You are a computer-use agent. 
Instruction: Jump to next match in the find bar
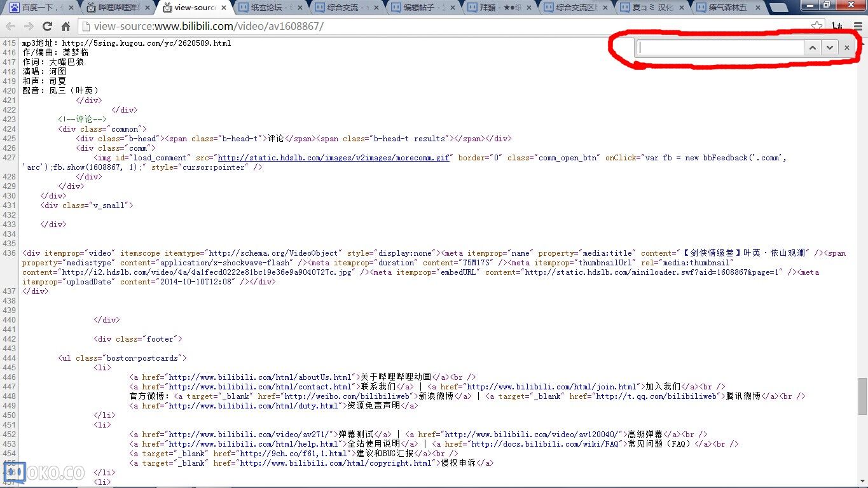pyautogui.click(x=829, y=48)
